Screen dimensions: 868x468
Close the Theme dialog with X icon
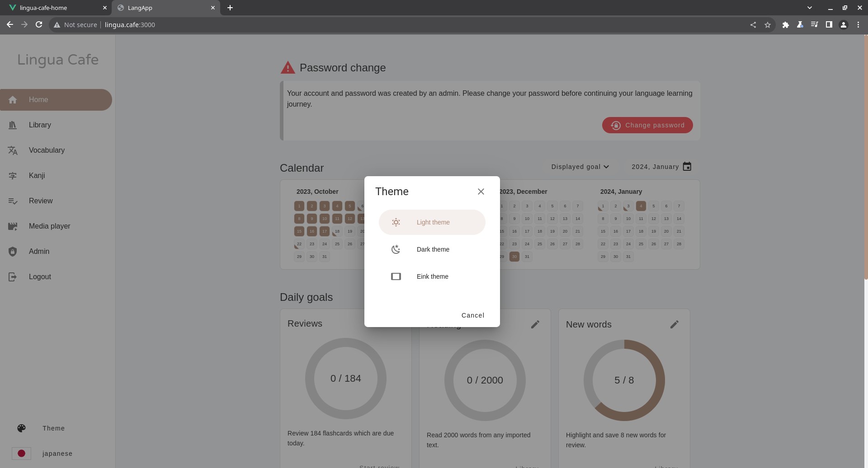(481, 192)
